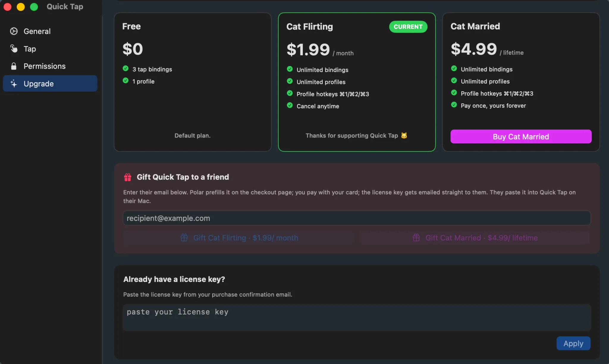
Task: Click the $1.99 price
Action: tap(308, 49)
